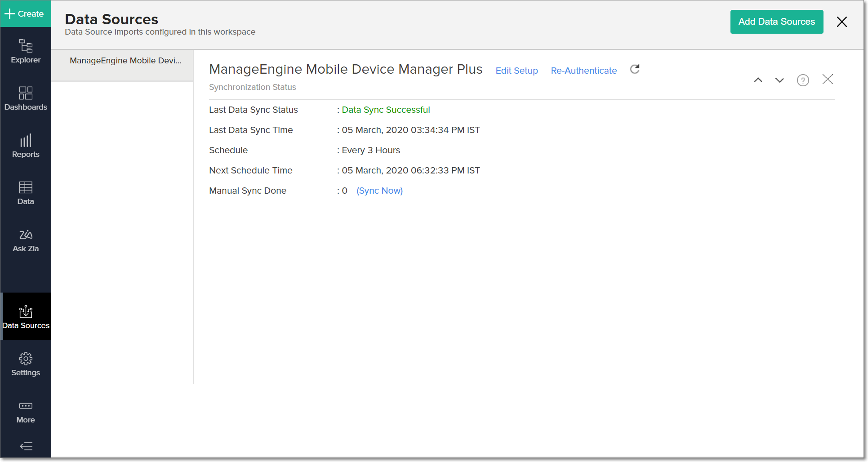The height and width of the screenshot is (462, 868).
Task: Click the refresh sync status icon
Action: point(635,69)
